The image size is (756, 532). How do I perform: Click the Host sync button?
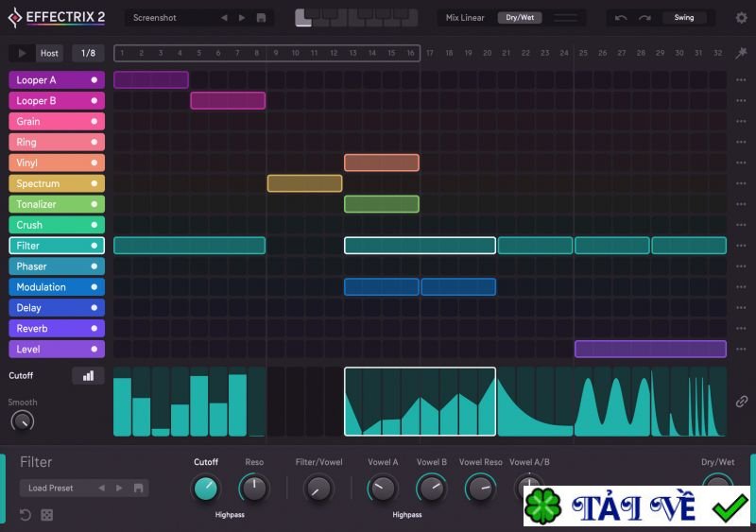pos(49,53)
